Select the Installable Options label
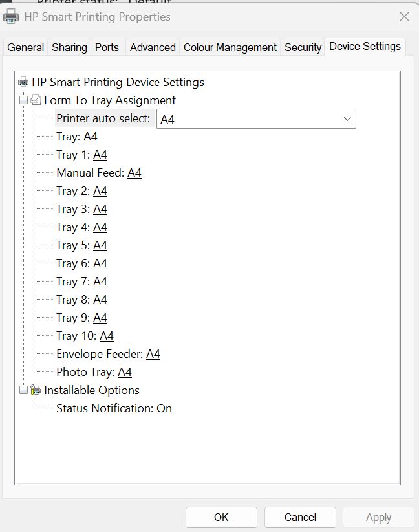The width and height of the screenshot is (419, 532). (92, 390)
